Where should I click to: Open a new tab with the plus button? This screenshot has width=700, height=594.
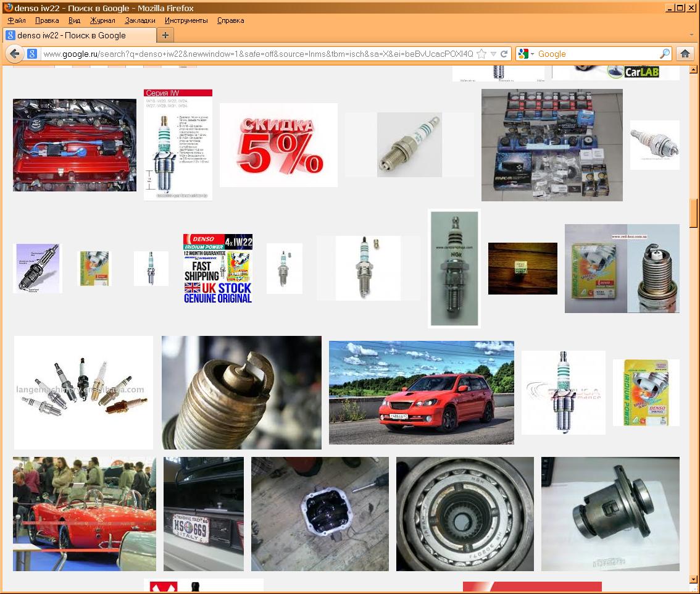[165, 35]
